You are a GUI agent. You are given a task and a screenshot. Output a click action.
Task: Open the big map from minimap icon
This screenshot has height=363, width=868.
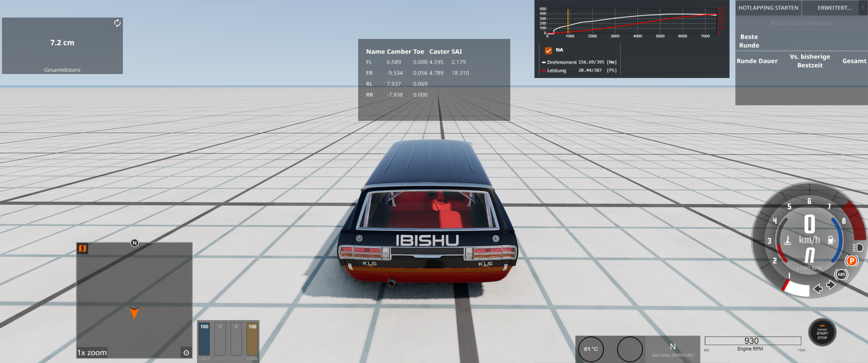[83, 249]
